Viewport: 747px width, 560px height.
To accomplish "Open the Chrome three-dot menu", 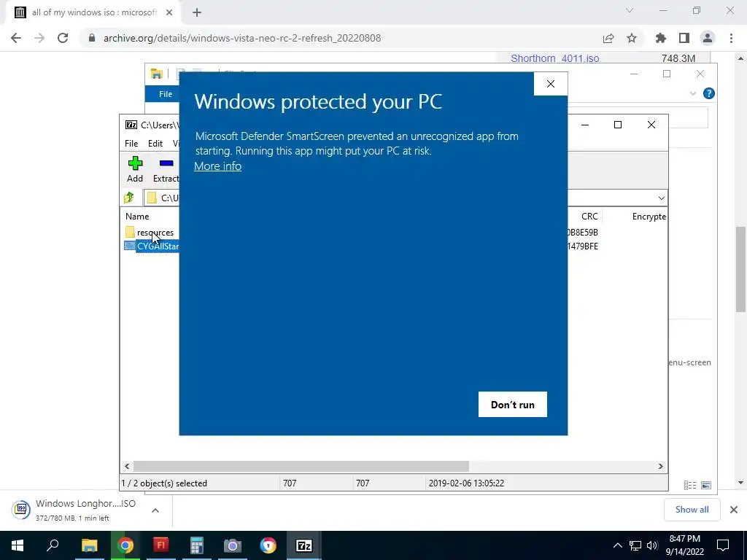I will tap(731, 38).
